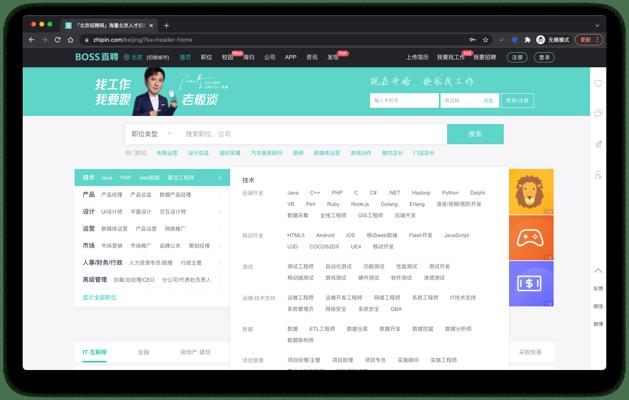Switch to the IT·互联网 tab
This screenshot has height=400, width=629.
[x=94, y=353]
